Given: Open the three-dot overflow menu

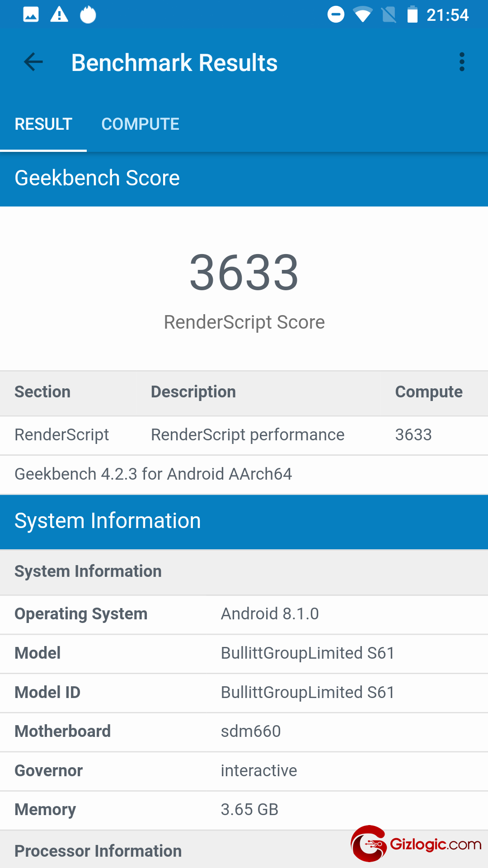Looking at the screenshot, I should tap(462, 62).
